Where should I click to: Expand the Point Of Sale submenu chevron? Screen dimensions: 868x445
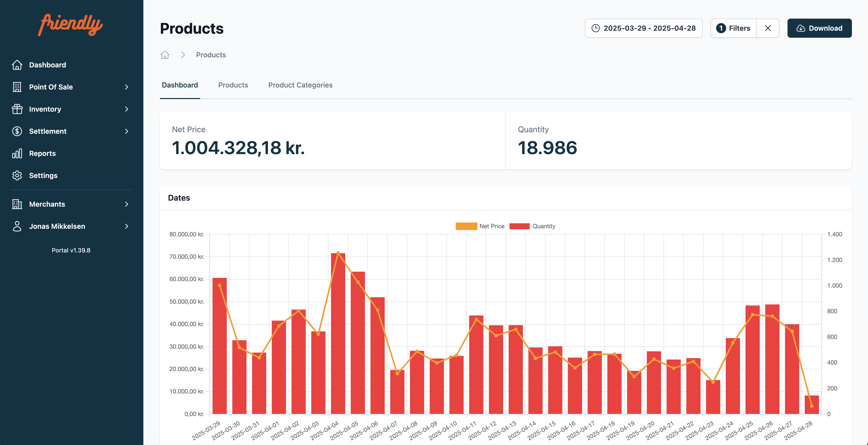pyautogui.click(x=127, y=87)
